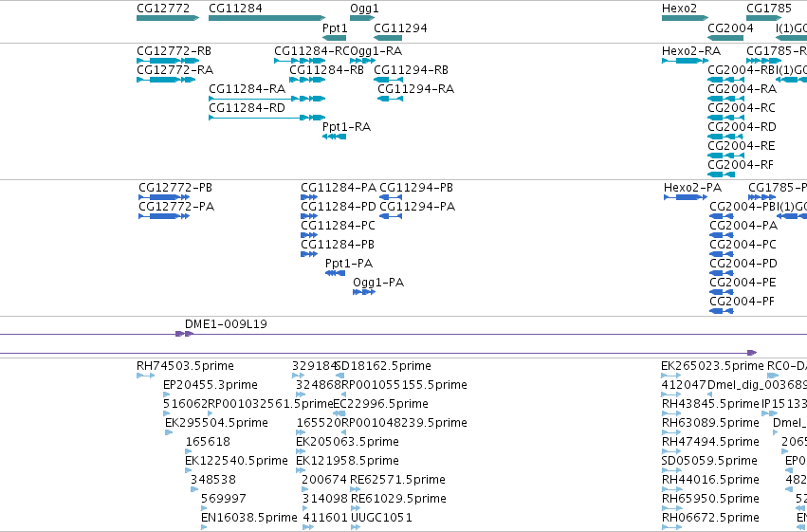The height and width of the screenshot is (532, 807).
Task: Click protein Hexo2-PA
Action: [686, 197]
